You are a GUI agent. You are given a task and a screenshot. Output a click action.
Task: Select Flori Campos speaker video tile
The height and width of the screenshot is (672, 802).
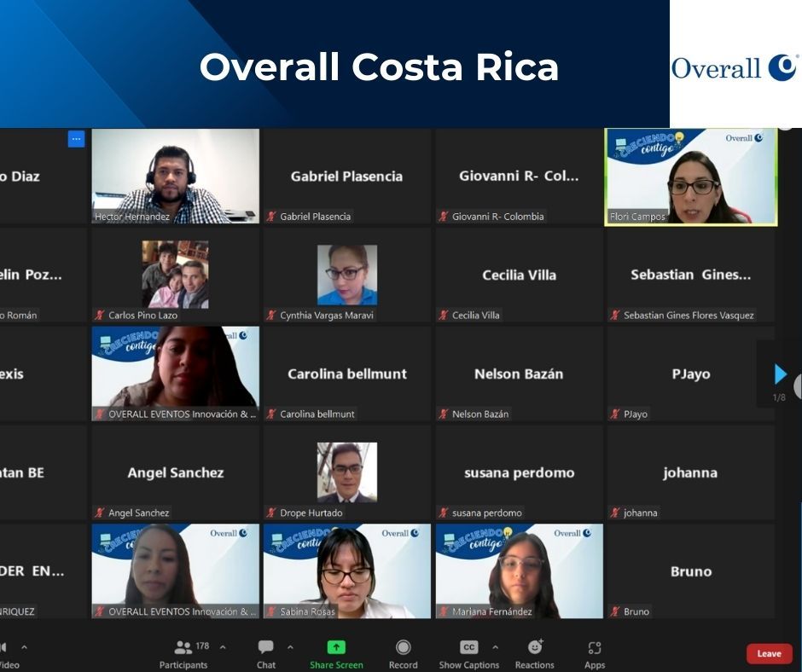click(x=691, y=177)
